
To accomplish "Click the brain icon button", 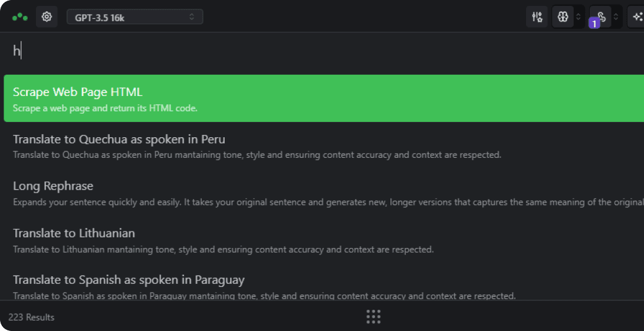I will 563,17.
